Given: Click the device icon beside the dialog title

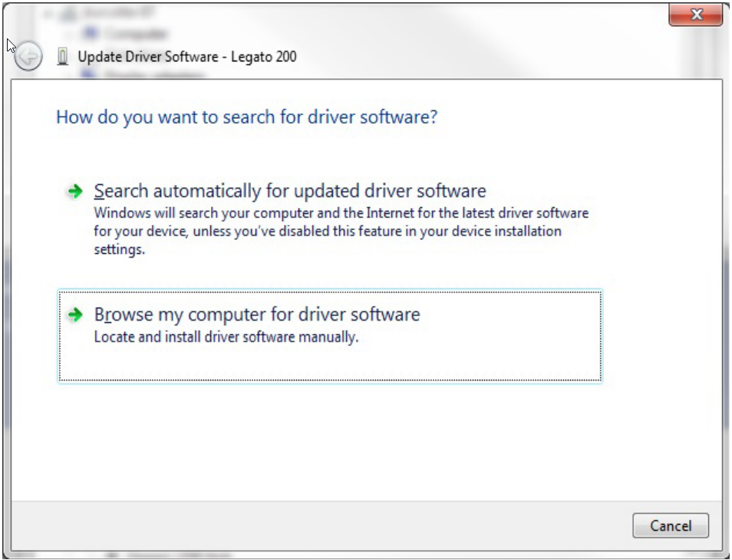Looking at the screenshot, I should pyautogui.click(x=63, y=57).
